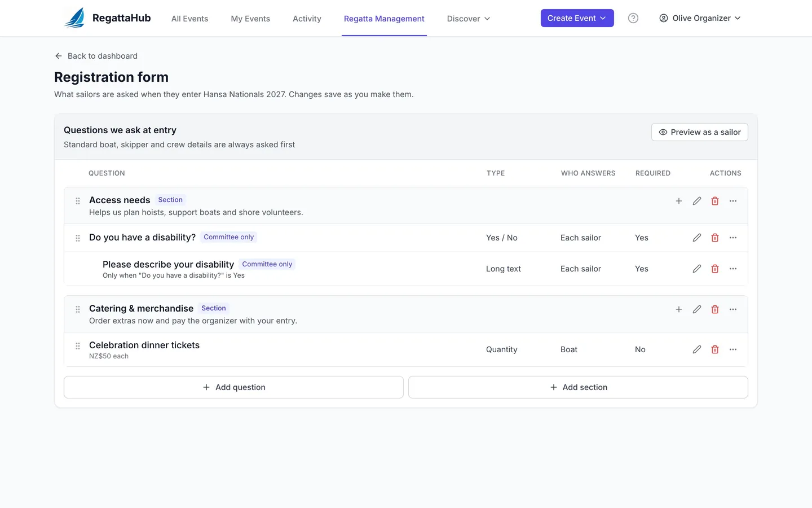The width and height of the screenshot is (812, 508).
Task: Grab drag handle for Catering & merchandise
Action: [x=78, y=309]
